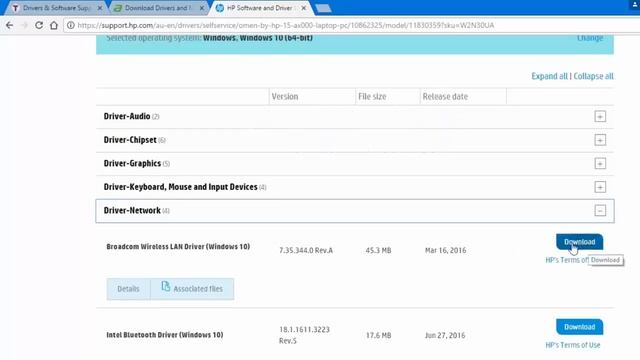
Task: Click the Chrome user profile icon
Action: 636,4
